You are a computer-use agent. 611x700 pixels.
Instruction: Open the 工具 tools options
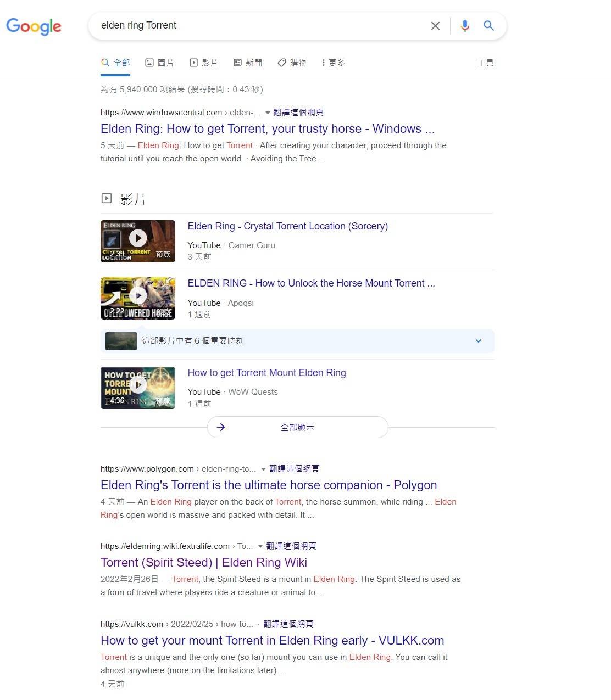[x=485, y=63]
